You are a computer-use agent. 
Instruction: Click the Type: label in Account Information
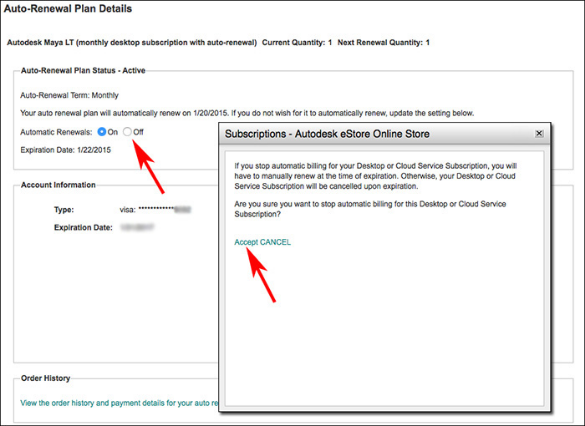pos(64,210)
